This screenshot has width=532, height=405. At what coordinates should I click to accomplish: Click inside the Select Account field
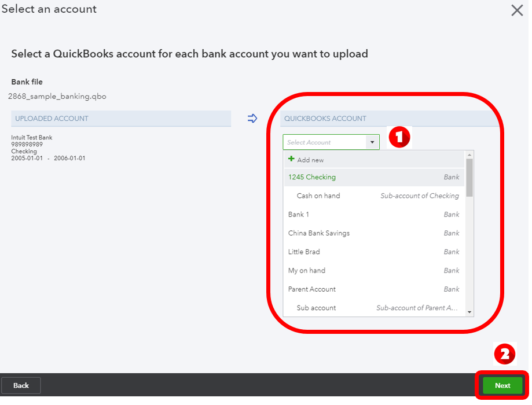click(x=324, y=142)
